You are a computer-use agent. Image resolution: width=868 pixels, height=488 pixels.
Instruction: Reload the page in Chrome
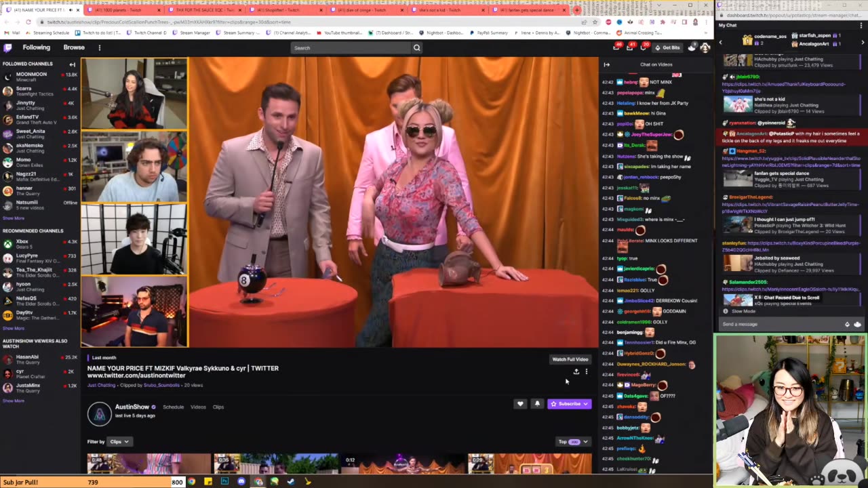(x=28, y=22)
